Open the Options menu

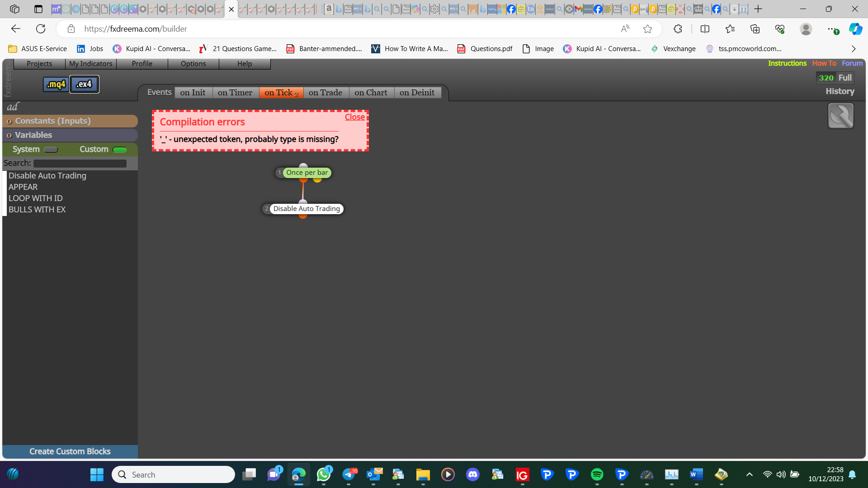[193, 64]
